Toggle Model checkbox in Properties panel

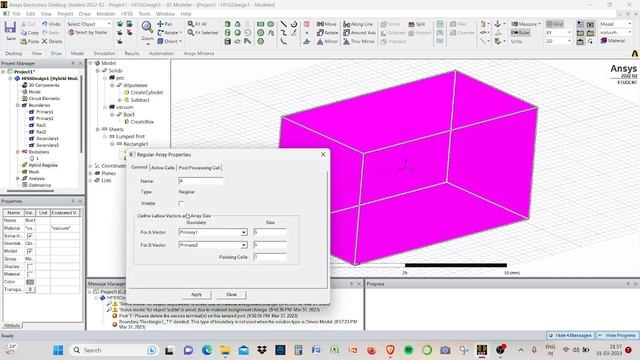[x=30, y=251]
